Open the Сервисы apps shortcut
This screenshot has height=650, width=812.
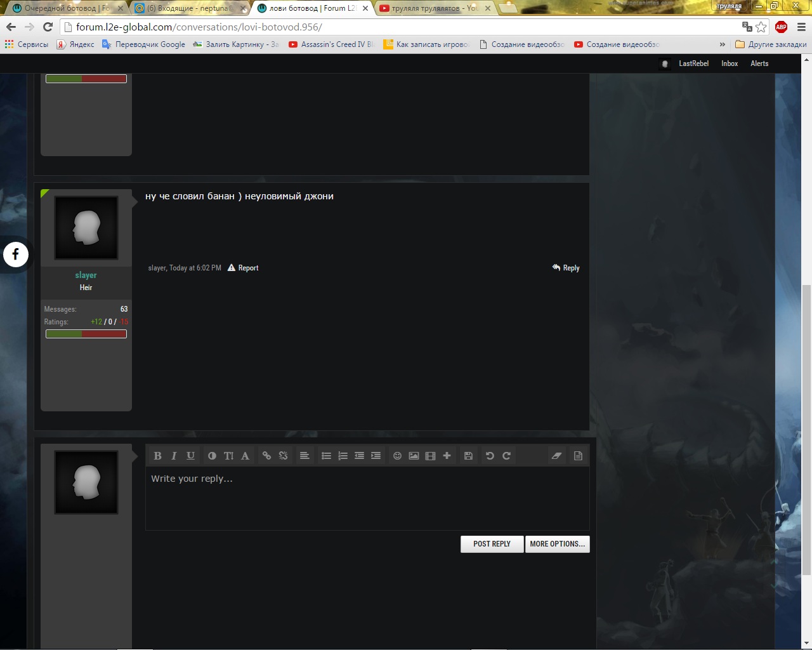pos(27,44)
